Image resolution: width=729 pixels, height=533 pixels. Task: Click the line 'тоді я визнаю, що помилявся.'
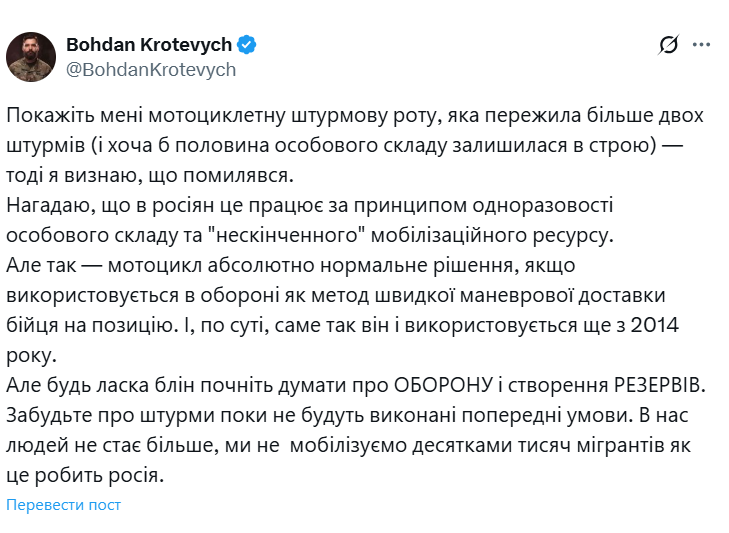coord(150,175)
